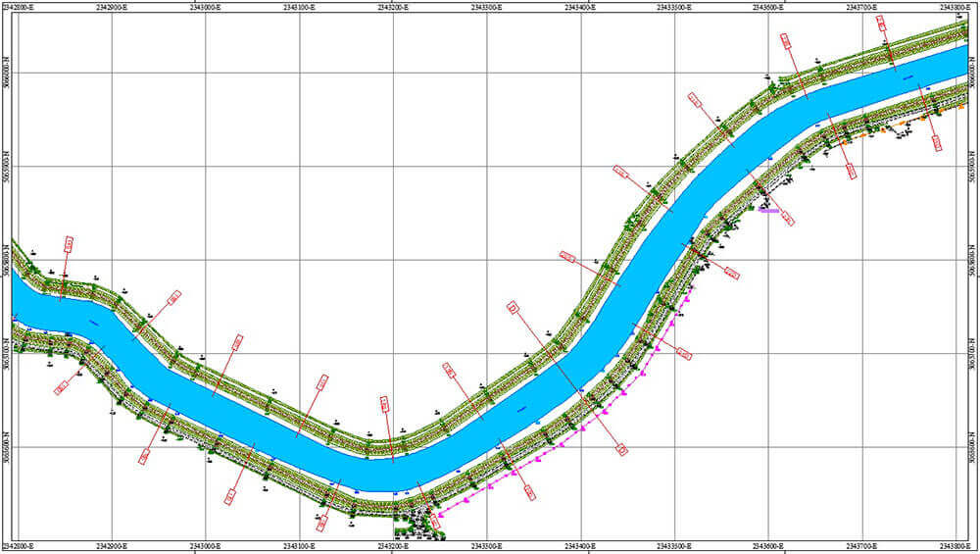This screenshot has height=554, width=980.
Task: Click the 2342800-E label in the top-left corner
Action: tap(18, 6)
